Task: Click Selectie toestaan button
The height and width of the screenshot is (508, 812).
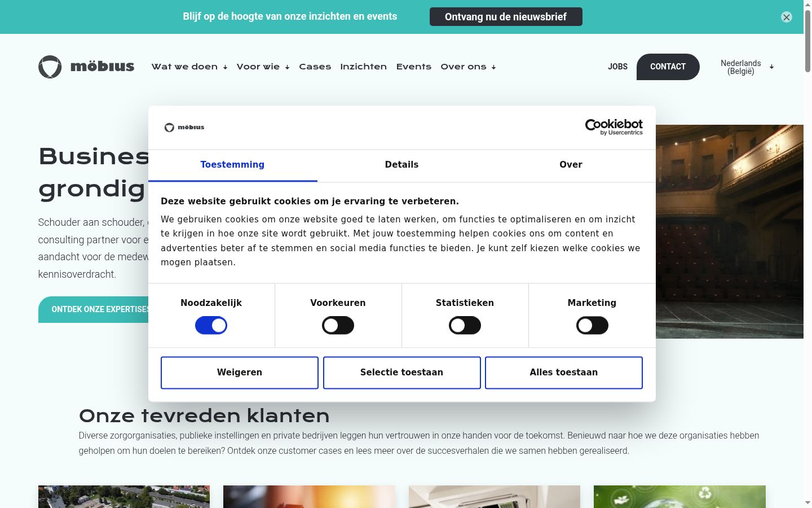Action: click(x=401, y=373)
